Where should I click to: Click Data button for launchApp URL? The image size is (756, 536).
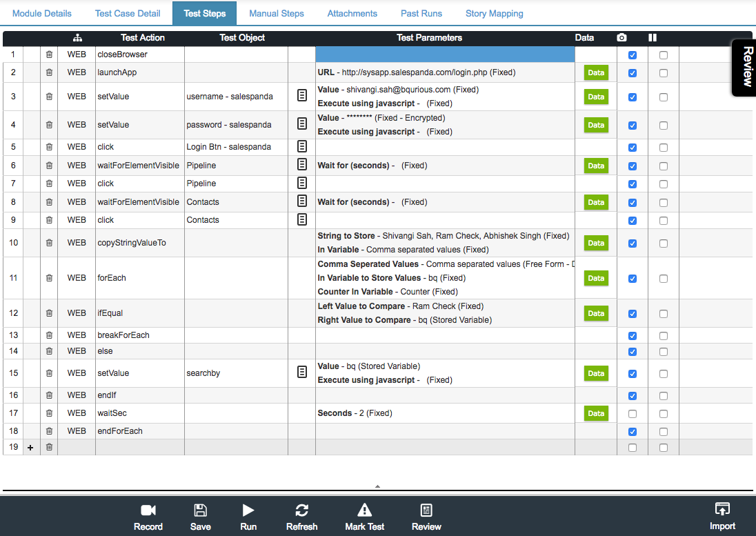[x=596, y=73]
